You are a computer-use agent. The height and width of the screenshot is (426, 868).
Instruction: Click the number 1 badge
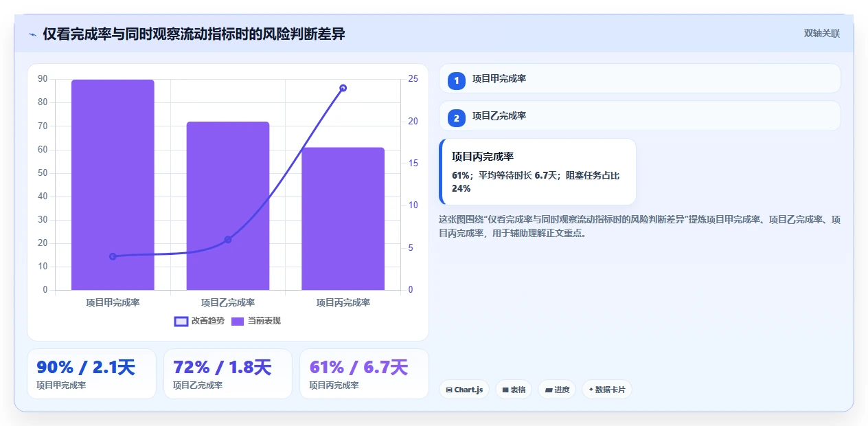456,81
